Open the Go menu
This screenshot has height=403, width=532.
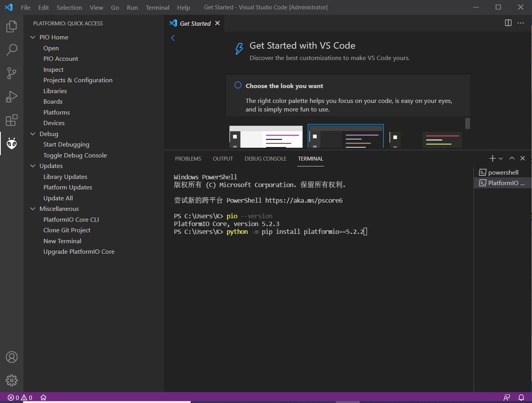click(115, 7)
